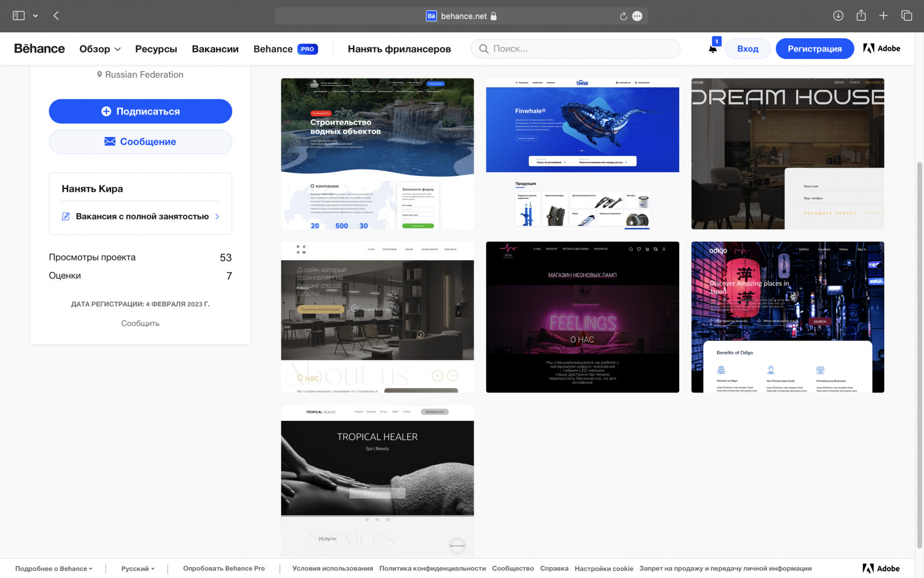Expand the Обзор dropdown menu
Screen dimensions: 924x578
pyautogui.click(x=100, y=49)
